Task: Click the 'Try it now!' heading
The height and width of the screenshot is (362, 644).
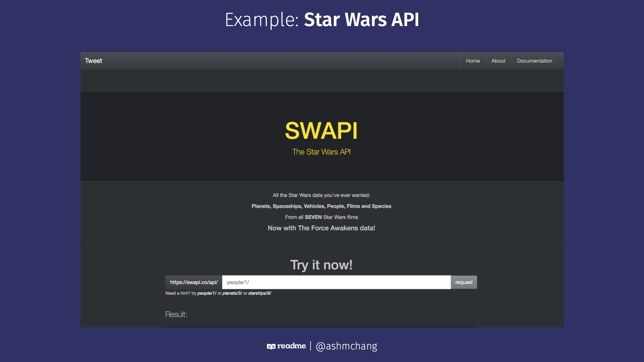Action: click(322, 265)
